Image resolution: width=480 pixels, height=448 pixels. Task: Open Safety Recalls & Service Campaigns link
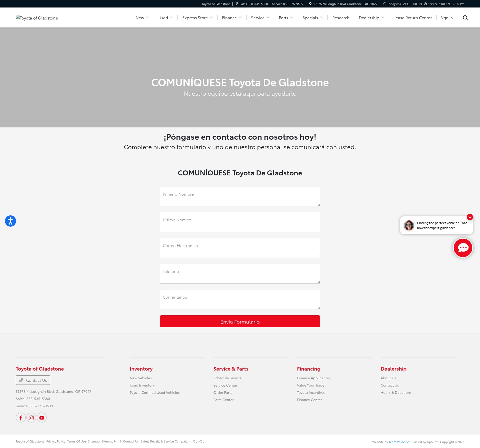pos(166,442)
